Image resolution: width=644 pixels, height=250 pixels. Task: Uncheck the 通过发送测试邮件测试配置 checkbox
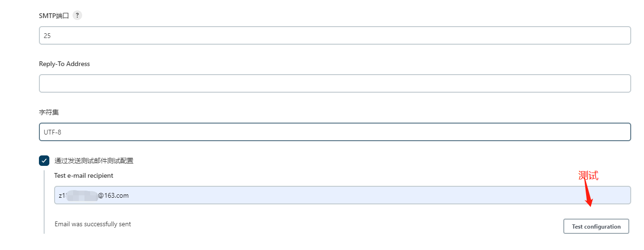44,161
